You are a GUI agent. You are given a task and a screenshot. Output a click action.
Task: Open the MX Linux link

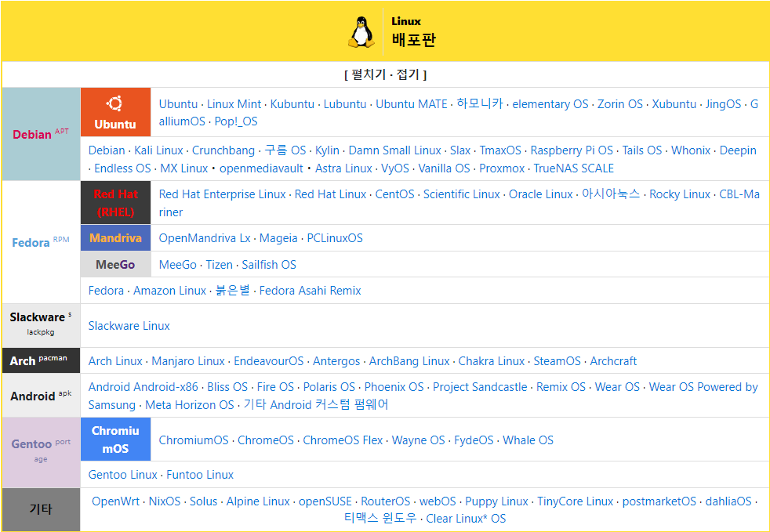184,168
